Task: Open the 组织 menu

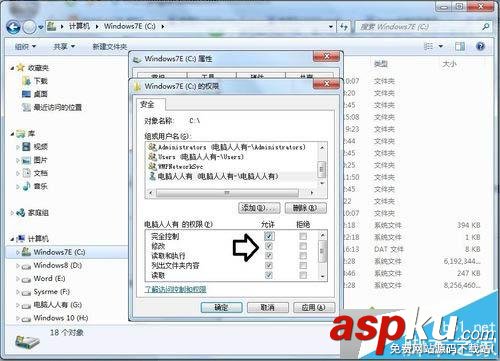Action: tap(25, 46)
